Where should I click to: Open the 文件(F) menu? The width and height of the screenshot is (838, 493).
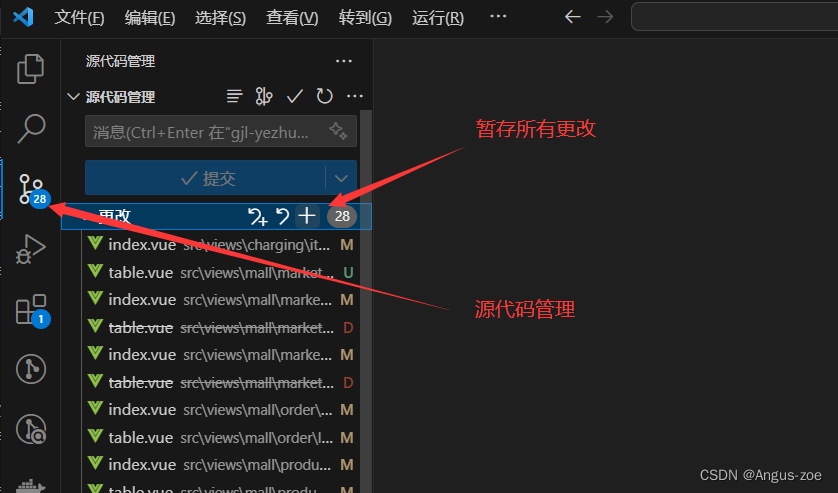(x=79, y=18)
